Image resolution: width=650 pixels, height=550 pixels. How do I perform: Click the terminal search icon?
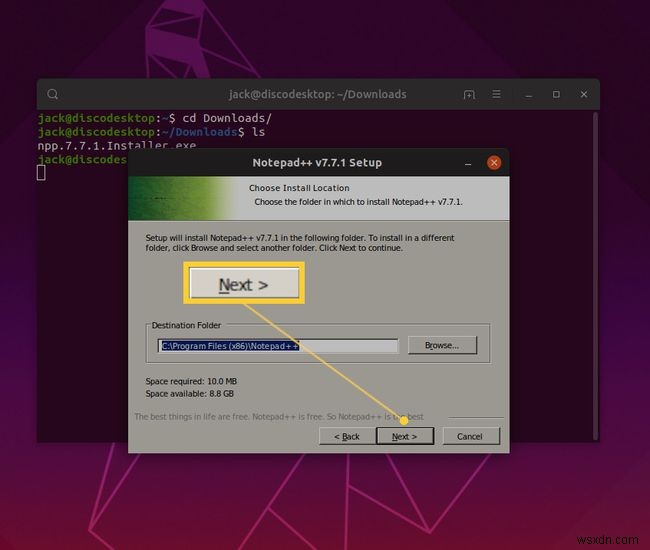(53, 94)
